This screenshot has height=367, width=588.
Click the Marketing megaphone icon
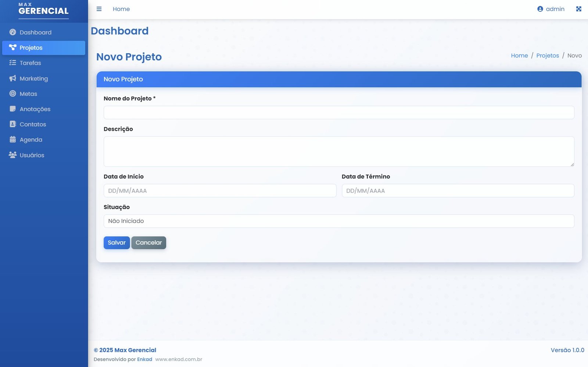[x=12, y=78]
